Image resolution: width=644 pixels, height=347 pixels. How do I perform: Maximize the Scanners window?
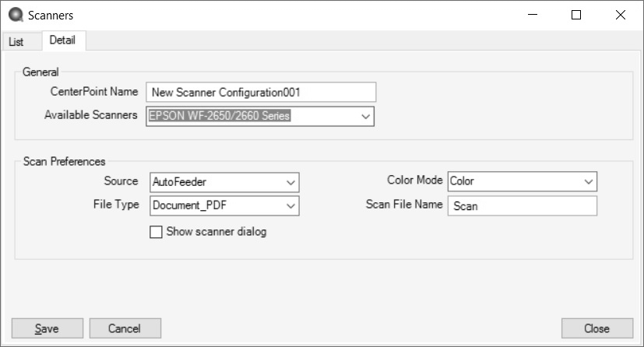pyautogui.click(x=576, y=15)
